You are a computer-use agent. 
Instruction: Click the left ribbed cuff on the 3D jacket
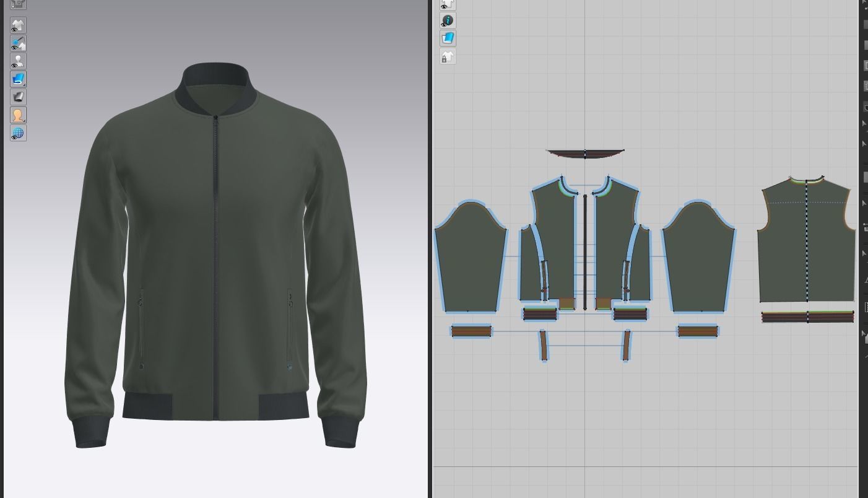[x=92, y=432]
